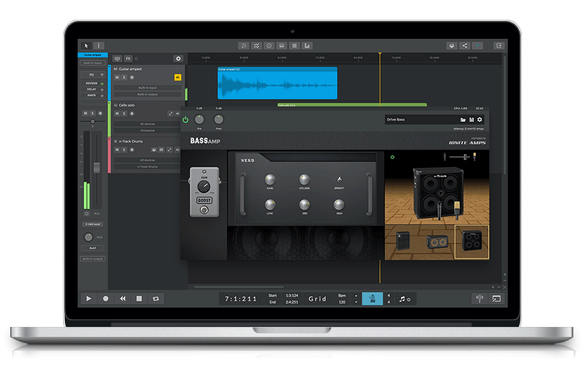This screenshot has width=588, height=367.
Task: Click the Built-in output button in the sidebar
Action: click(92, 259)
